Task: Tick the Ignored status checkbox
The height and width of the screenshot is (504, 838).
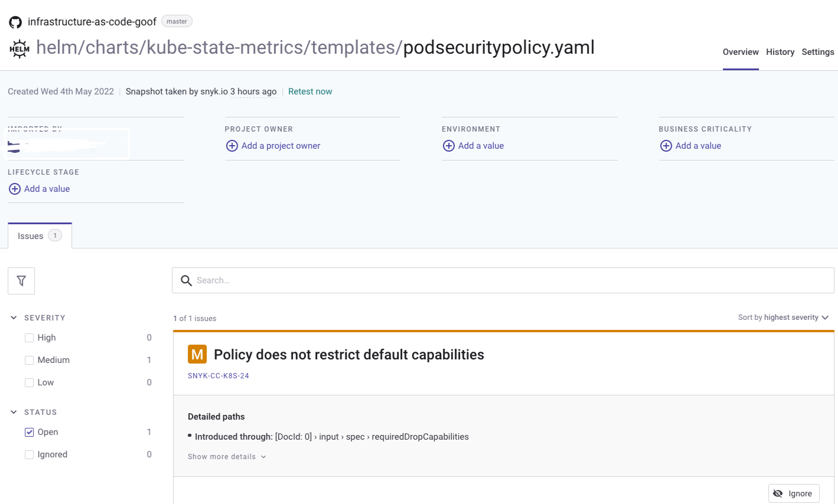Action: [30, 455]
